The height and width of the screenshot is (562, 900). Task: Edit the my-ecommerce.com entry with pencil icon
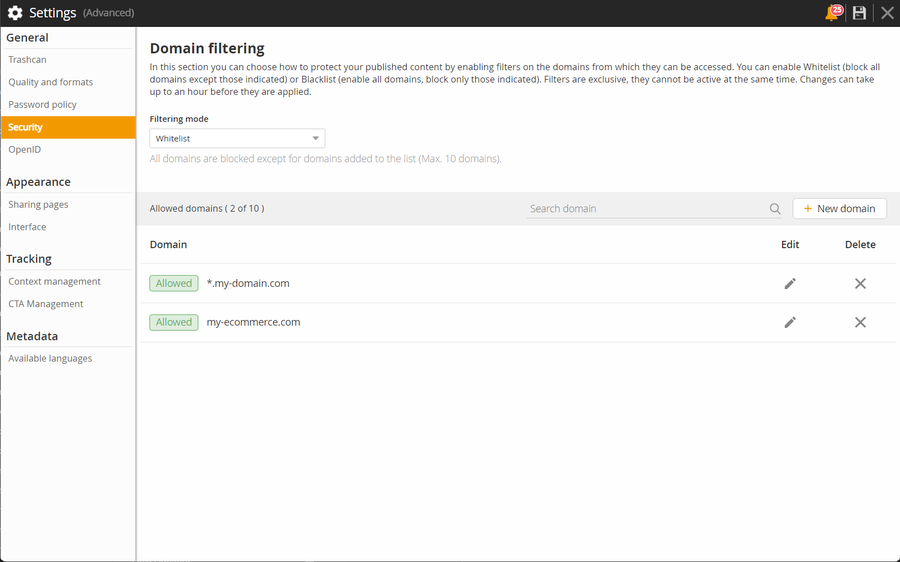point(790,322)
